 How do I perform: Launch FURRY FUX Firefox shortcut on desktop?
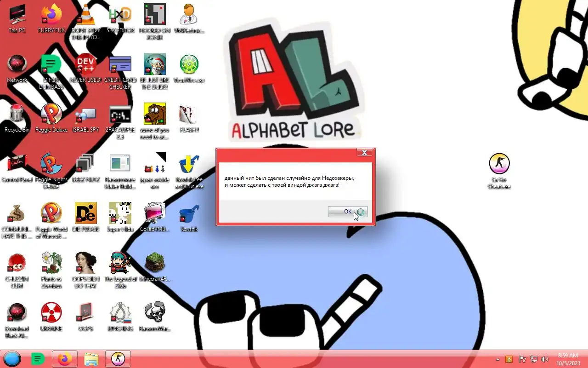coord(51,18)
